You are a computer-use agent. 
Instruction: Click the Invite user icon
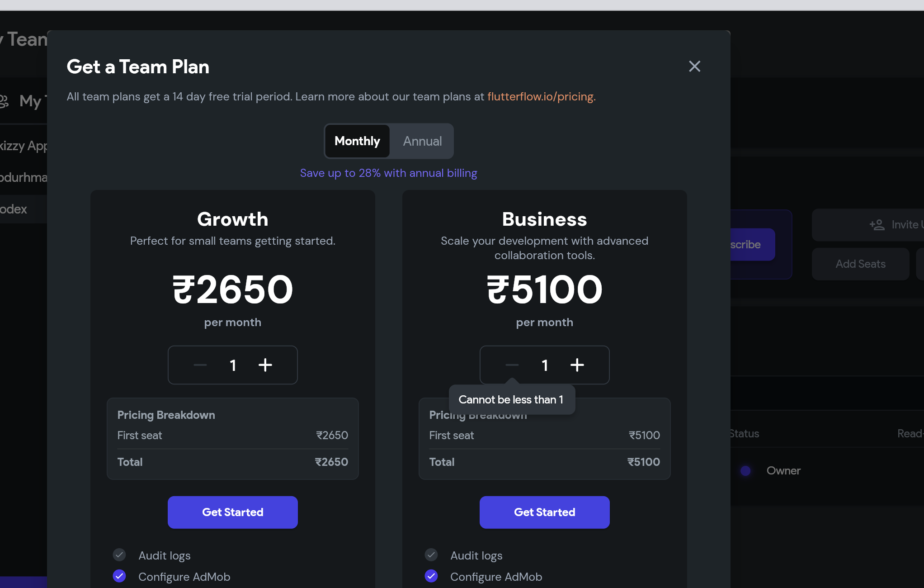tap(877, 225)
